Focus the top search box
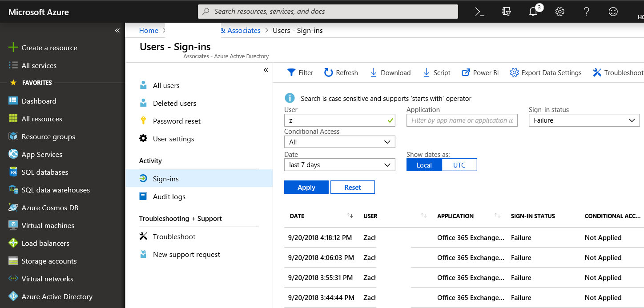The height and width of the screenshot is (308, 644). [x=328, y=12]
